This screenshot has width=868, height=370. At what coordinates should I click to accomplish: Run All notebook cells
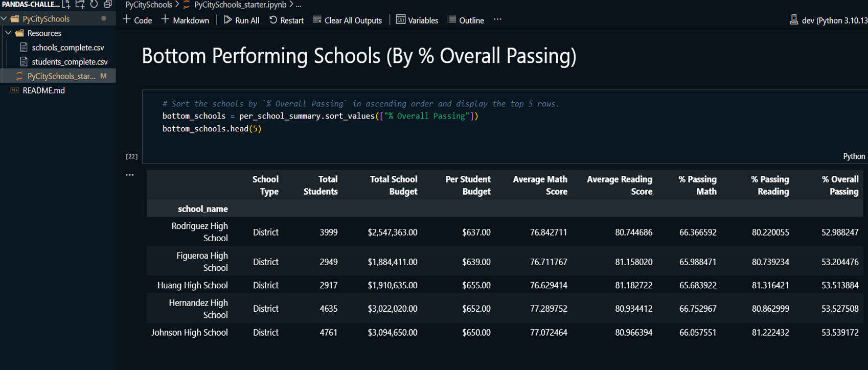pos(242,20)
